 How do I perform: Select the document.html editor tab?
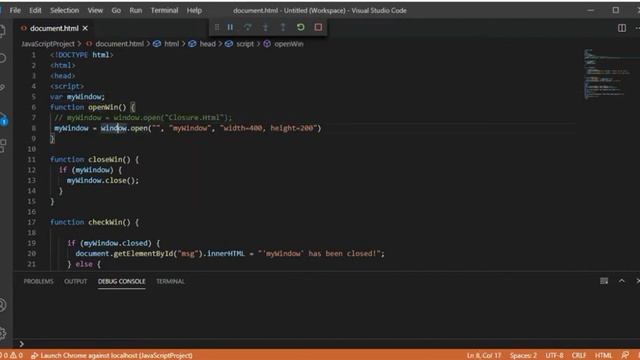point(54,28)
